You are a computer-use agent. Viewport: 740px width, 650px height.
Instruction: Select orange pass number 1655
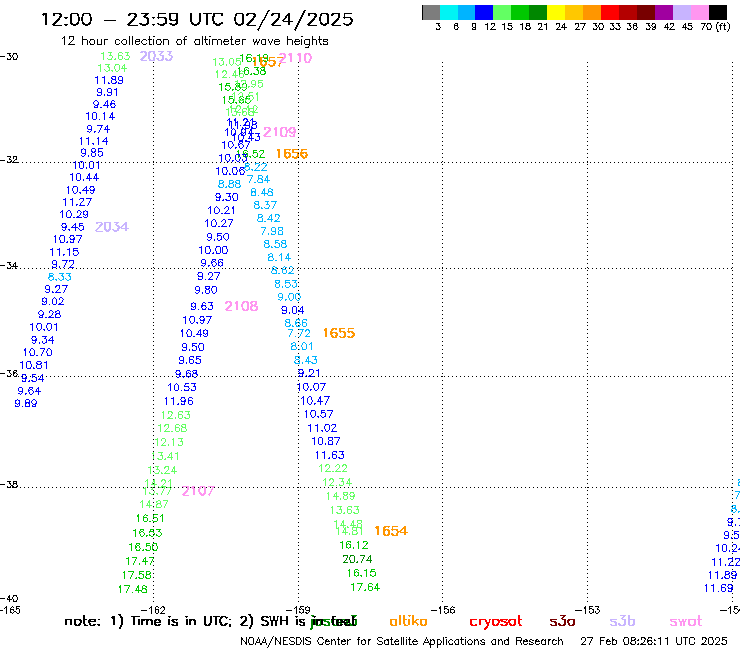339,333
